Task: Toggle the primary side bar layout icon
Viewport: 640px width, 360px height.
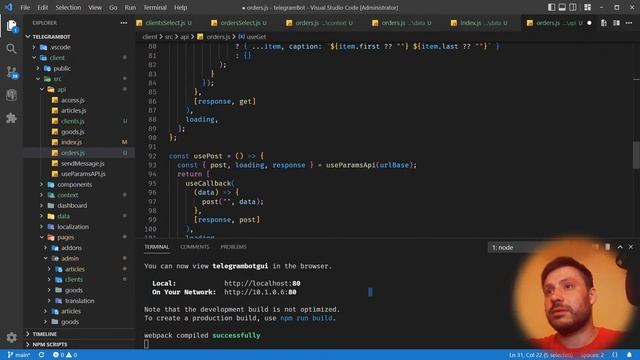Action: click(x=551, y=7)
